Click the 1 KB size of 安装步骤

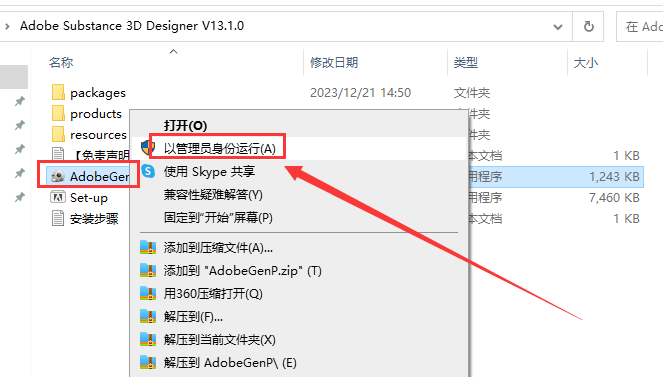pyautogui.click(x=626, y=219)
